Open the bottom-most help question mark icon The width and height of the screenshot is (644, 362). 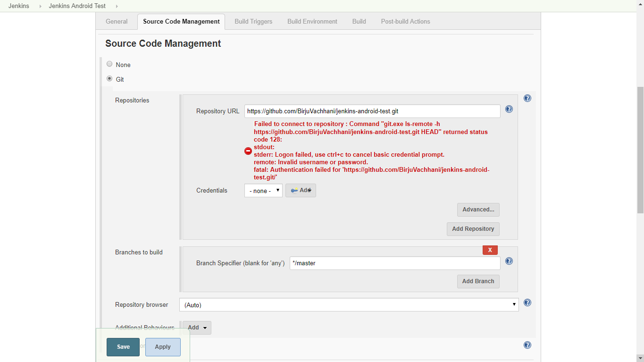tap(527, 345)
